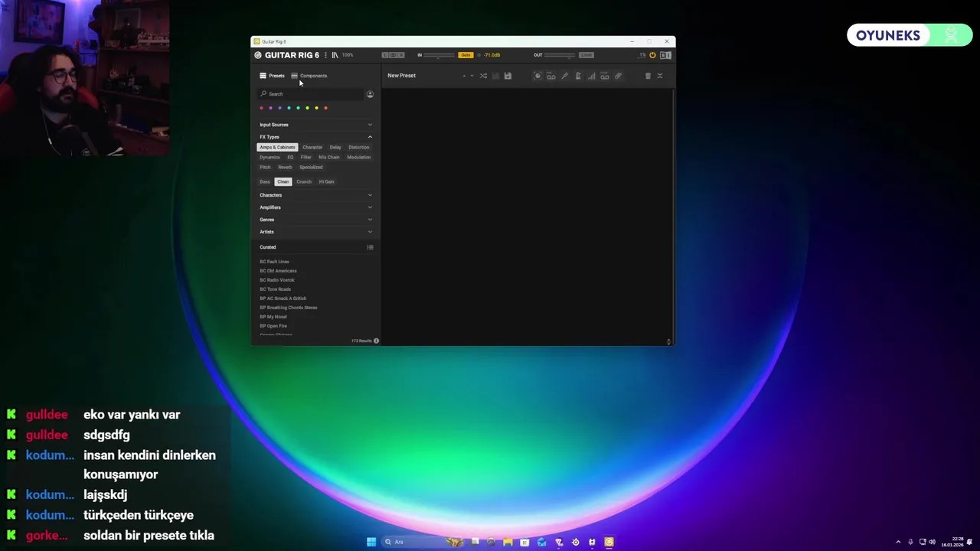Click the output level slider

(560, 55)
